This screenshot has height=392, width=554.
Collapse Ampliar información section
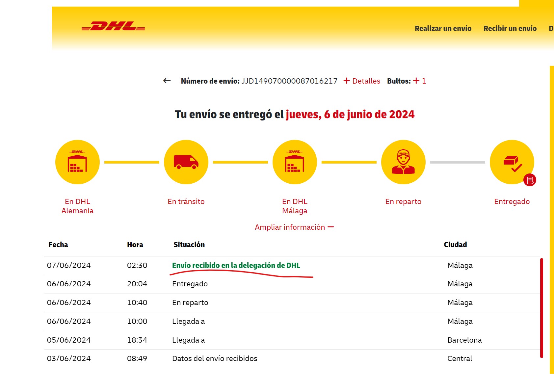(x=294, y=227)
